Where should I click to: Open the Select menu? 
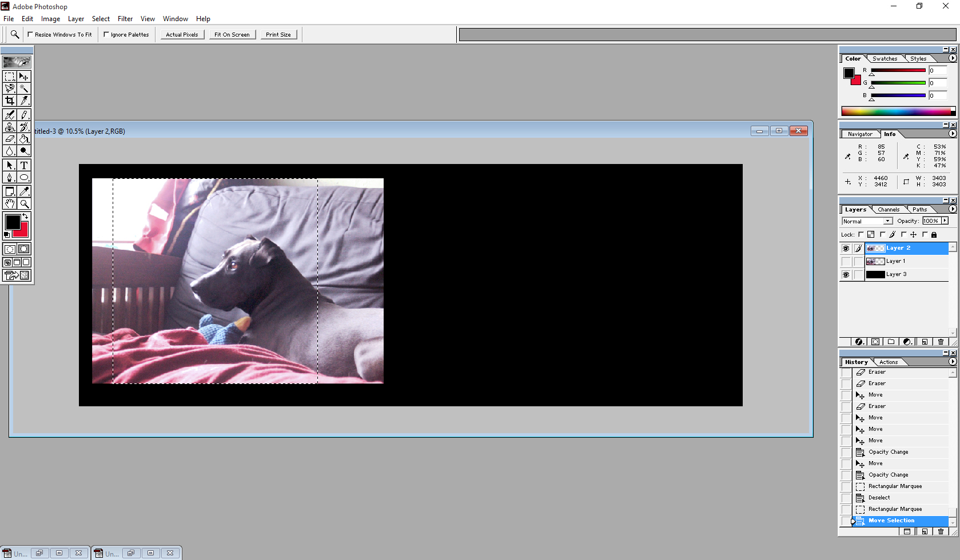coord(101,19)
